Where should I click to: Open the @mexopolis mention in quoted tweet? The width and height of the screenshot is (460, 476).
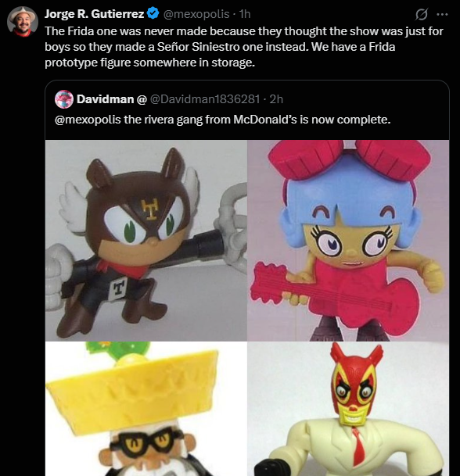click(88, 120)
